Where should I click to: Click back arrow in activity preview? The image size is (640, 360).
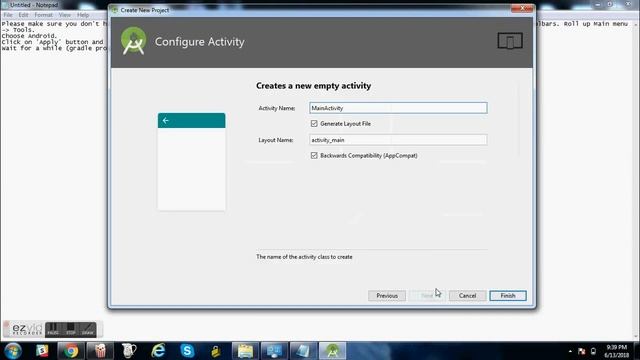(165, 120)
